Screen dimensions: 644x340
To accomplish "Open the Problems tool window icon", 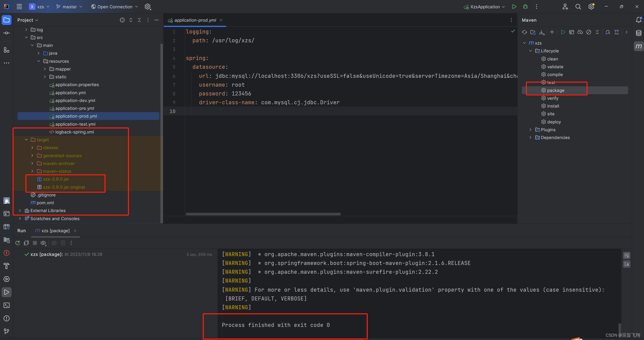I will pyautogui.click(x=7, y=318).
